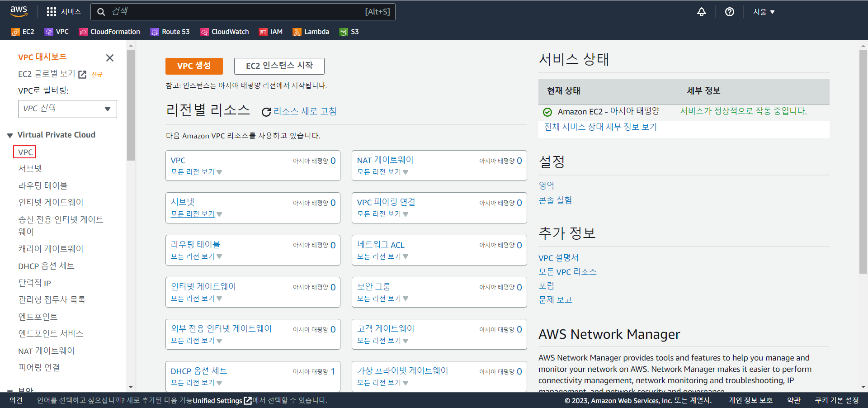The image size is (868, 408).
Task: Click the sidebar vertical scrollbar thumb
Action: (131, 105)
